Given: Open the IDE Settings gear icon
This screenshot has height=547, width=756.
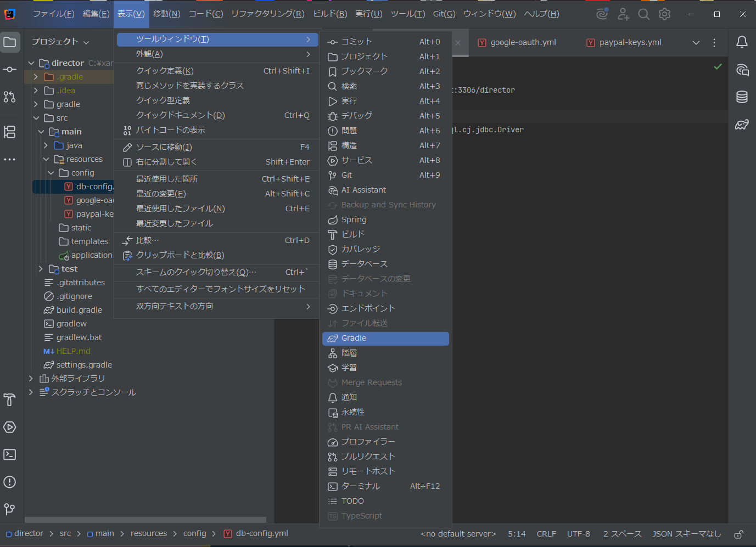Looking at the screenshot, I should tap(664, 14).
